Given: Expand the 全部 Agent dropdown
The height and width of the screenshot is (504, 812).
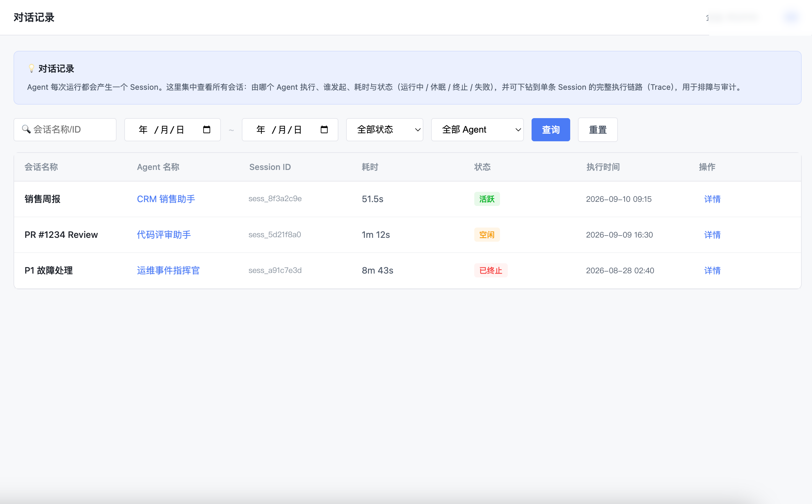Looking at the screenshot, I should tap(477, 129).
